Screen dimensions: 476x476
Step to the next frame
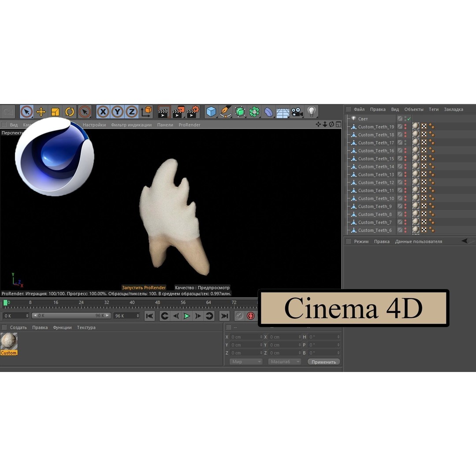coord(198,316)
